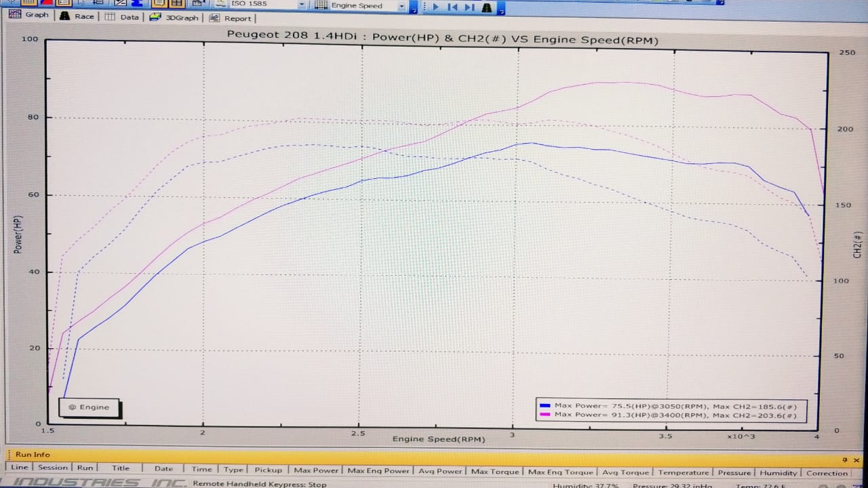Click the Graph tab icon
Image resolution: width=868 pixels, height=488 pixels.
click(x=15, y=15)
